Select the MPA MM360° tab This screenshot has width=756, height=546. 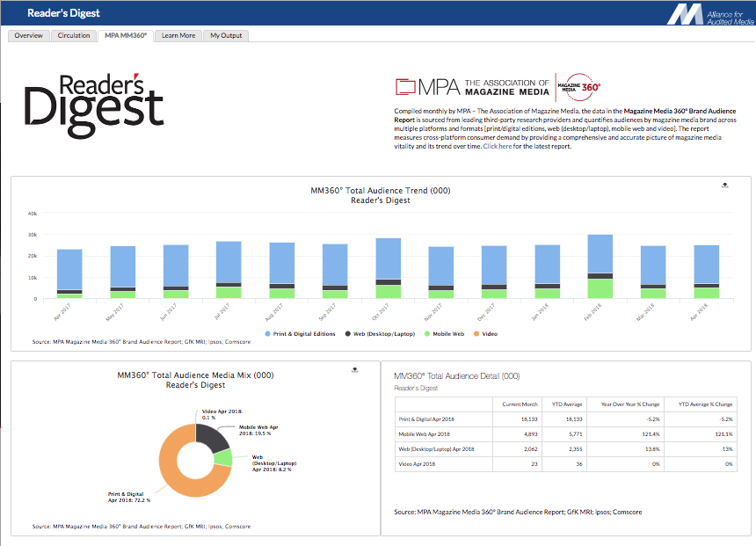click(x=126, y=36)
